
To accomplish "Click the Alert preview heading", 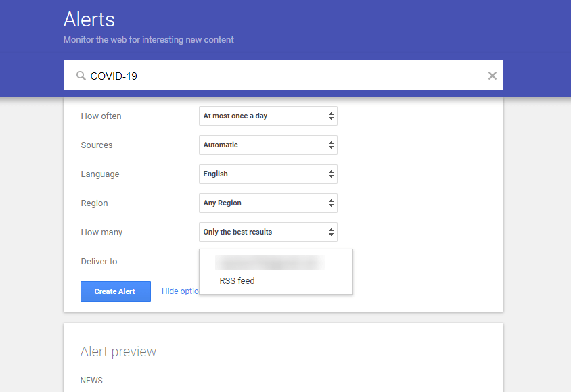I will (x=118, y=351).
